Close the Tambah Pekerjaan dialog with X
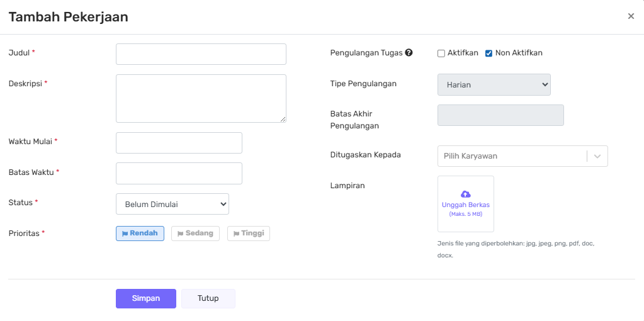This screenshot has height=321, width=644. coord(631,16)
